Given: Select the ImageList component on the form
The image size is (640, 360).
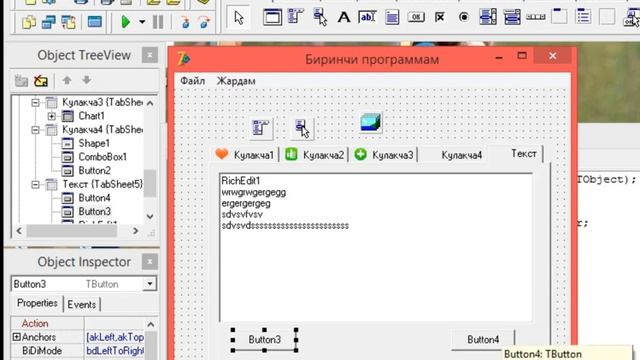Looking at the screenshot, I should pyautogui.click(x=371, y=122).
